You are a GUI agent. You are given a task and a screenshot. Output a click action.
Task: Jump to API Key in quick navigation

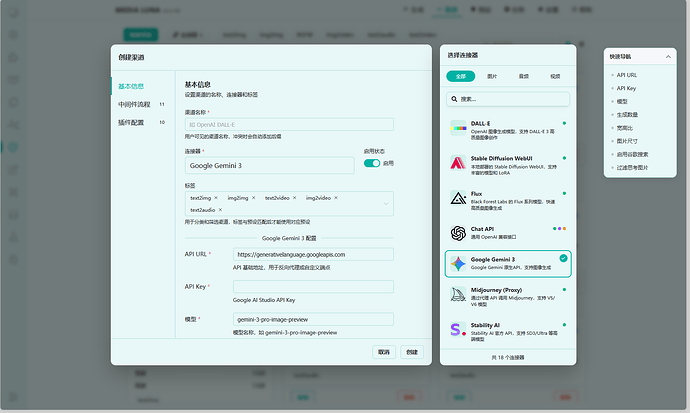point(628,88)
